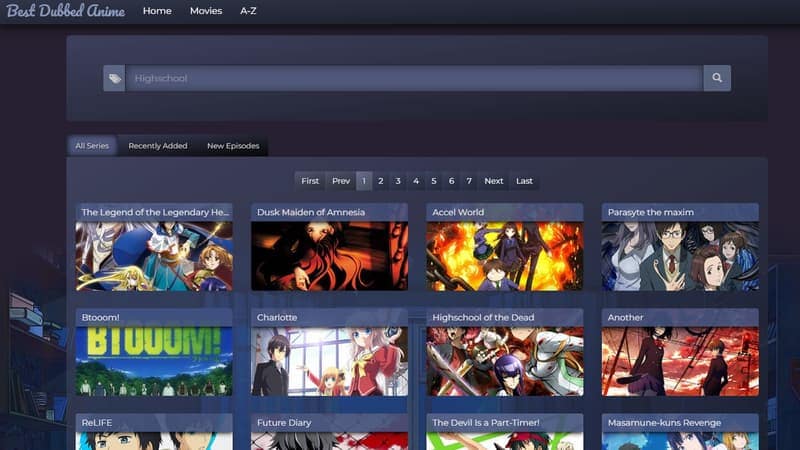Open the Highschool of the Dead thumbnail
Screen dimensions: 800x450
[x=505, y=362]
